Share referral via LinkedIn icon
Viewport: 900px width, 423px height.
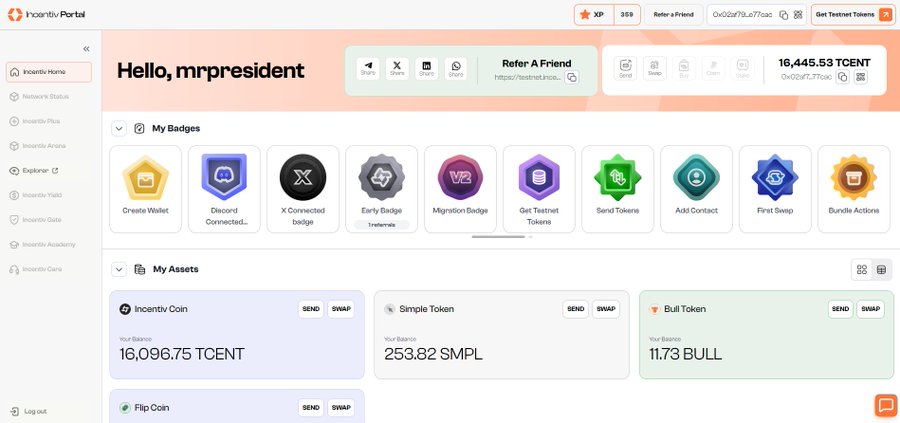(x=426, y=68)
